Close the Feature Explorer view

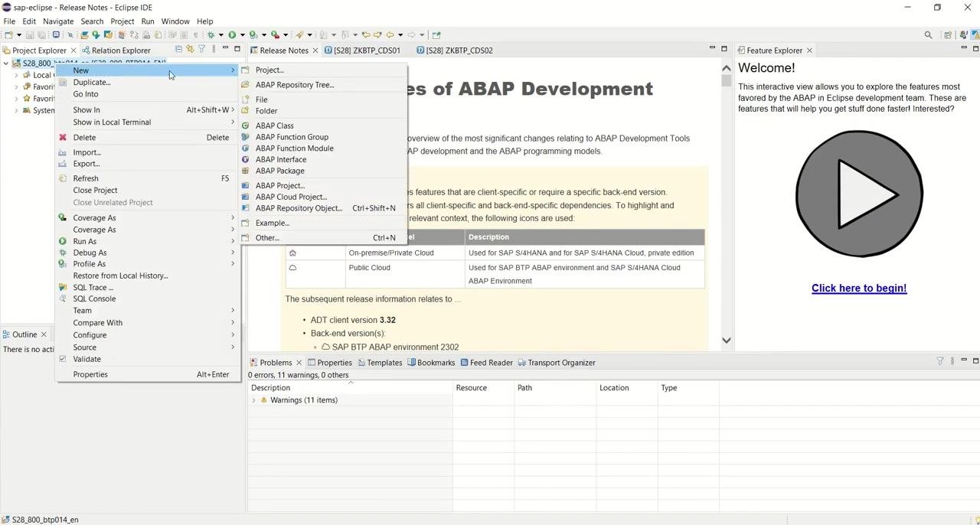click(810, 51)
